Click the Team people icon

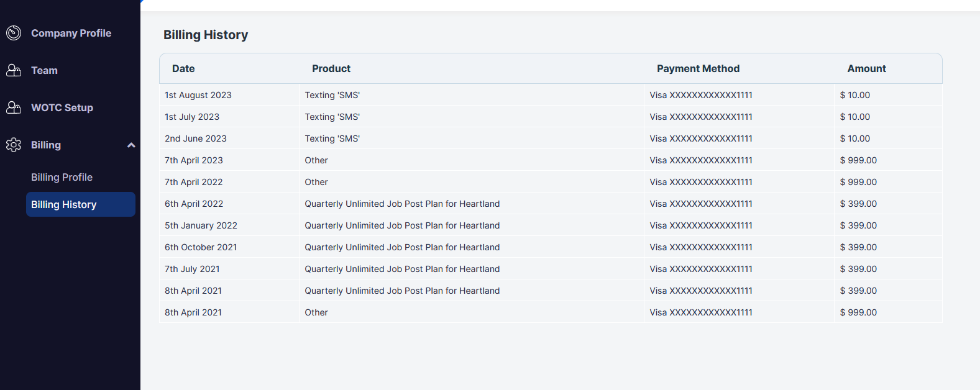[14, 70]
